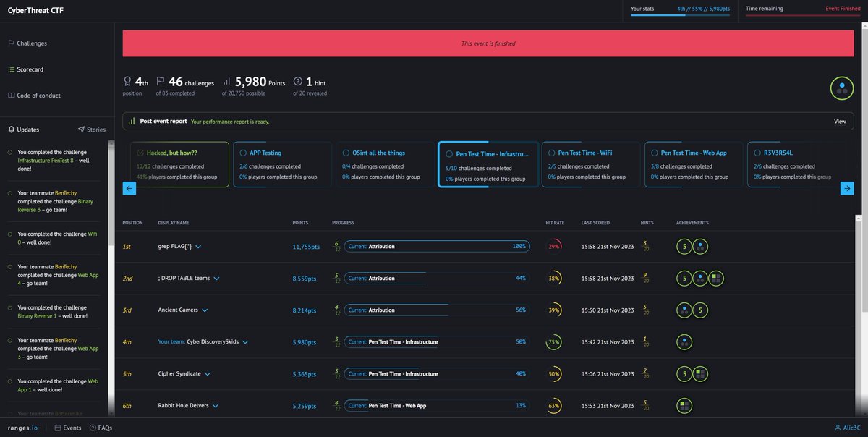Expand the Rabbit Hole Delvers team row
The height and width of the screenshot is (437, 868).
pyautogui.click(x=216, y=406)
